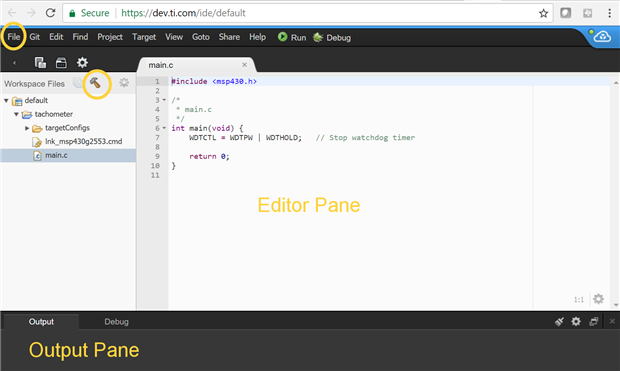Click the Debug bug button
The width and height of the screenshot is (620, 371).
(x=332, y=38)
